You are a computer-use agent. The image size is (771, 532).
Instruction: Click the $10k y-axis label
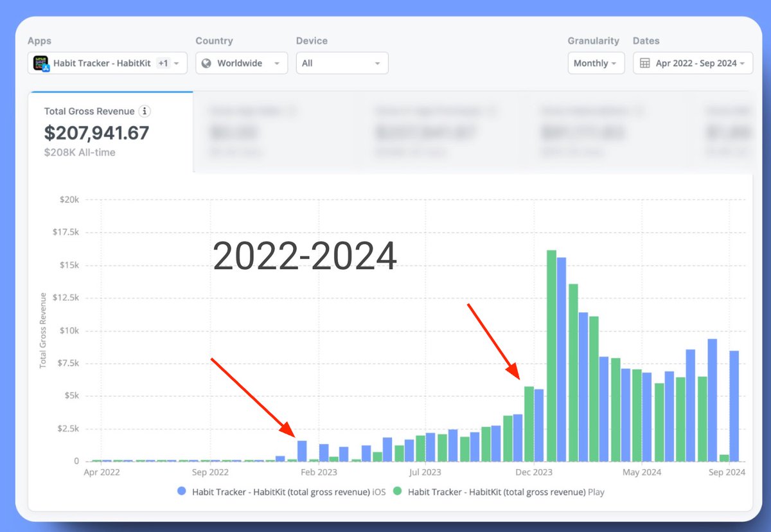click(x=68, y=331)
